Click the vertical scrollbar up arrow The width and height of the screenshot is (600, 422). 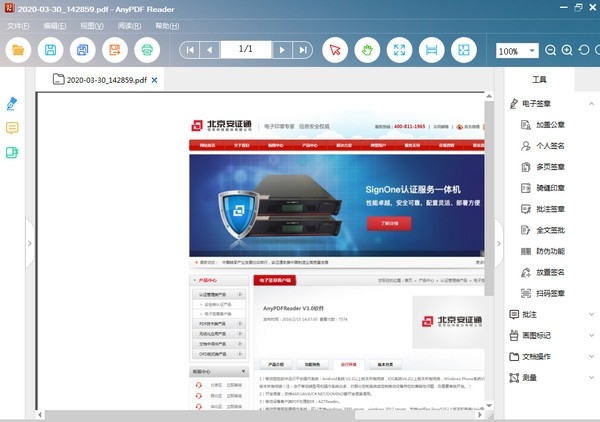[x=489, y=96]
